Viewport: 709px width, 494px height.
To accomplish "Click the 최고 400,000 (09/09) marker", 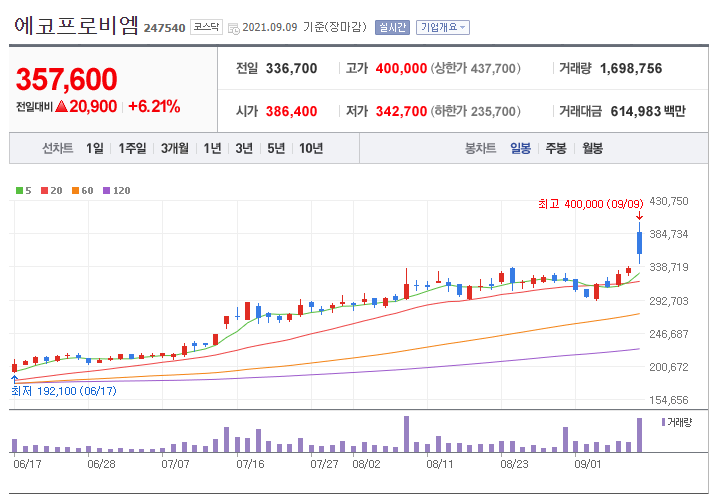I will click(x=591, y=204).
